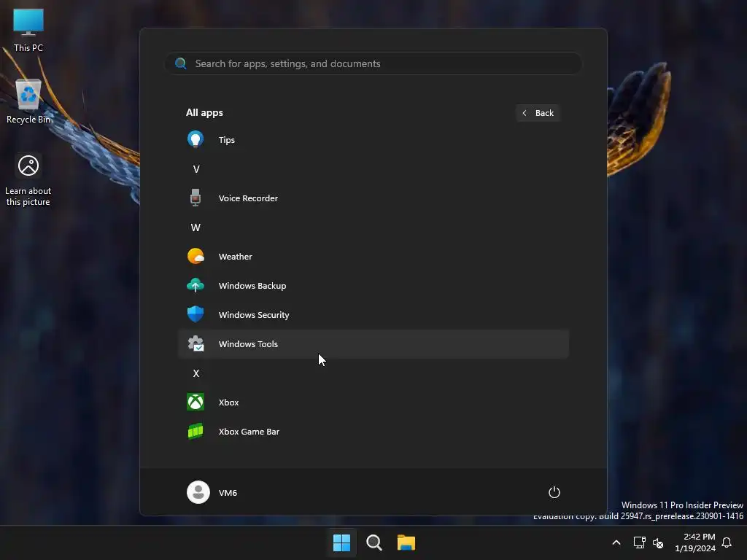Click the Search for apps input field
747x560 pixels.
(373, 63)
